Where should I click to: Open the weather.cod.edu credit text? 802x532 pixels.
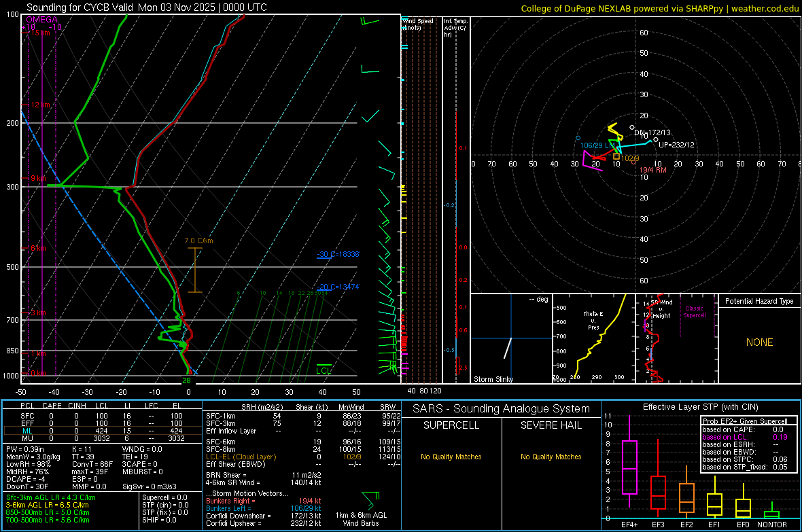tap(660, 8)
